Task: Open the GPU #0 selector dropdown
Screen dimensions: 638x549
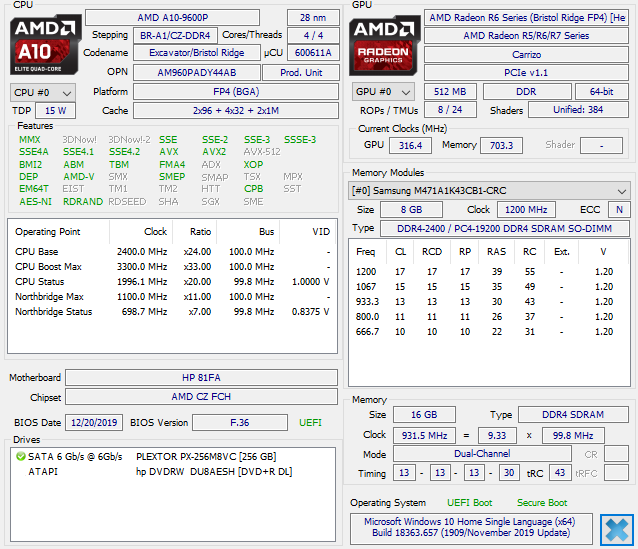Action: coord(383,92)
